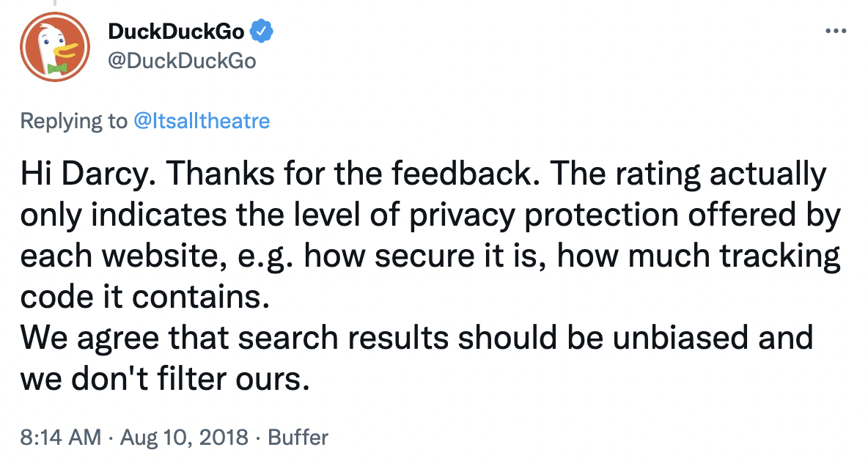Click the Aug 10, 2018 date
This screenshot has width=868, height=469.
[x=184, y=437]
